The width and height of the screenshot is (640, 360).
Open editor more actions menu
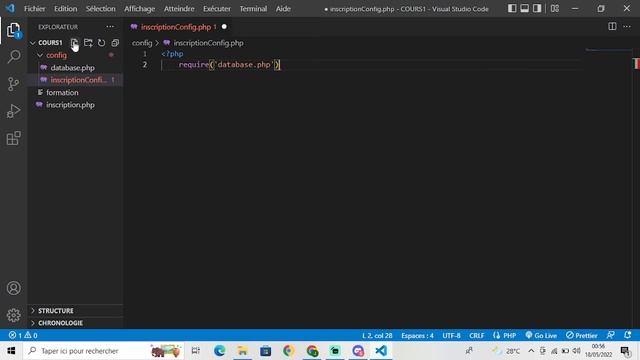627,27
